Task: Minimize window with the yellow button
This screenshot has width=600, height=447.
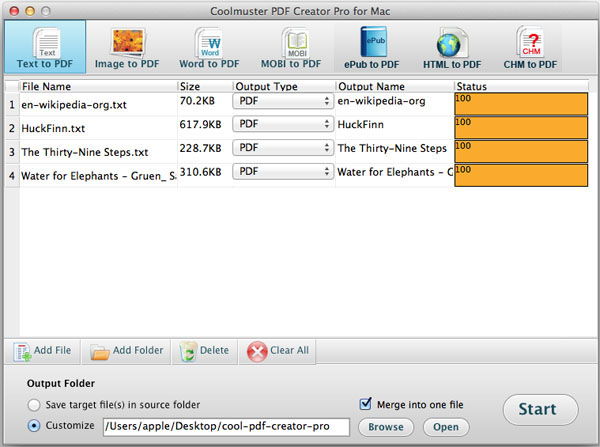Action: click(30, 11)
